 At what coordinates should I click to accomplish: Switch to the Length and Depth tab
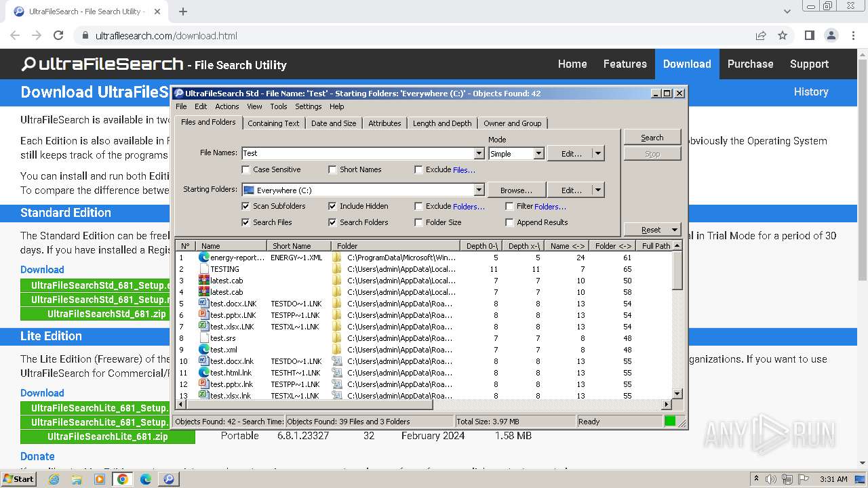442,123
